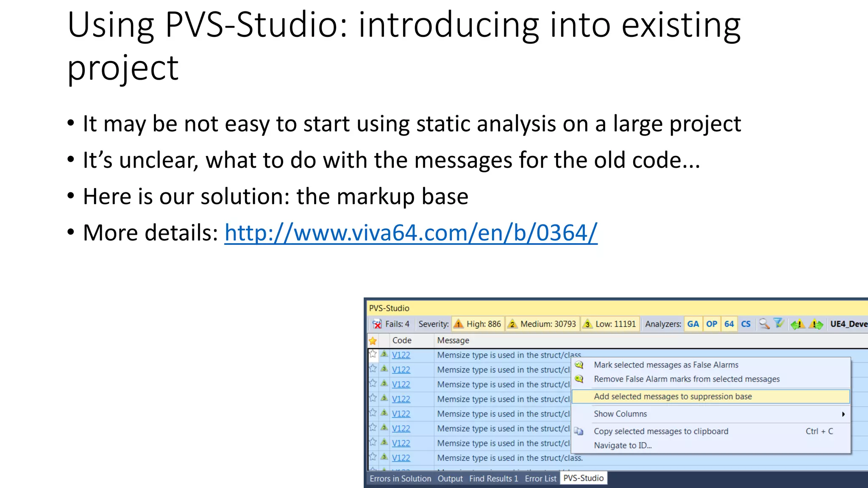The image size is (868, 488).
Task: Click the Mark as False Alarms menu icon
Action: (x=579, y=365)
